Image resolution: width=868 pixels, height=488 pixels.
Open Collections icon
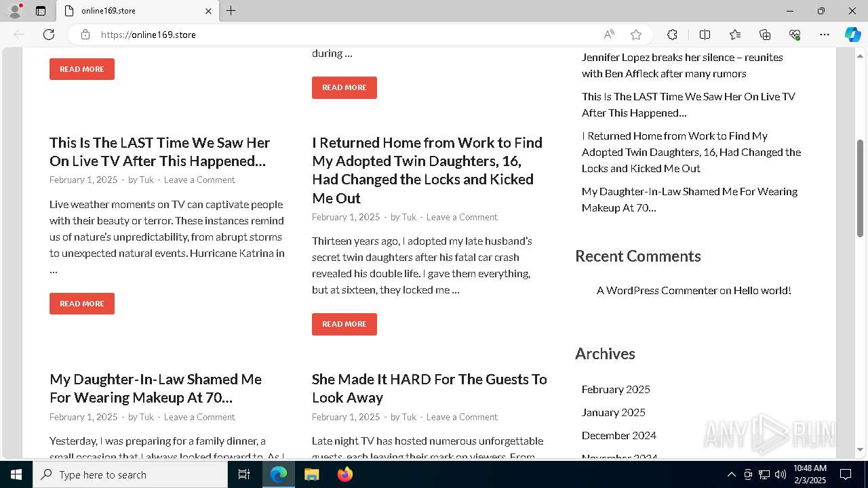click(x=765, y=35)
